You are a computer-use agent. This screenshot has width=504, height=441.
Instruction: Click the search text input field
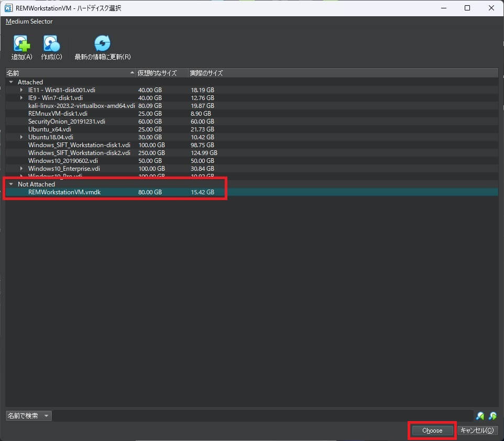[262, 416]
